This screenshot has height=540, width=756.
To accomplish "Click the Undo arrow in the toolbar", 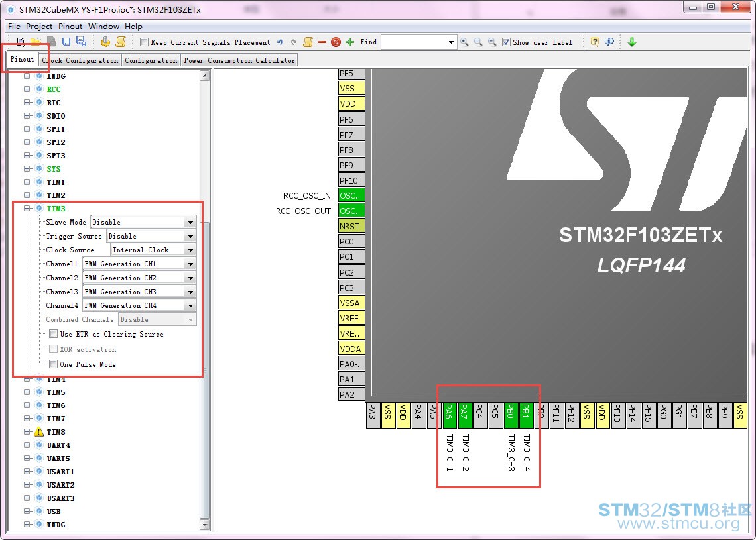I will tap(280, 42).
